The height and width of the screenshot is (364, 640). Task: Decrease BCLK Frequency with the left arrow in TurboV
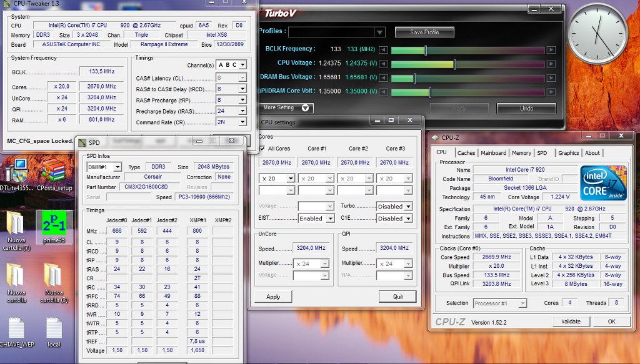[383, 50]
